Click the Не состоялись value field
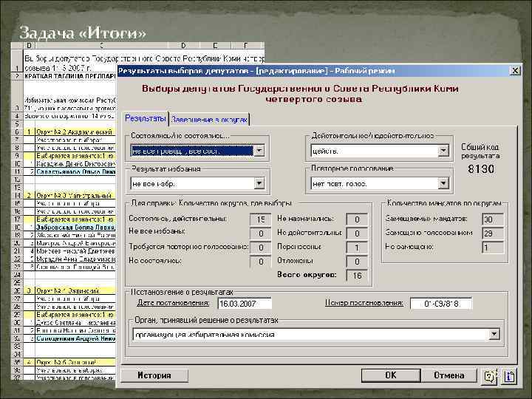The width and height of the screenshot is (532, 399). 260,262
